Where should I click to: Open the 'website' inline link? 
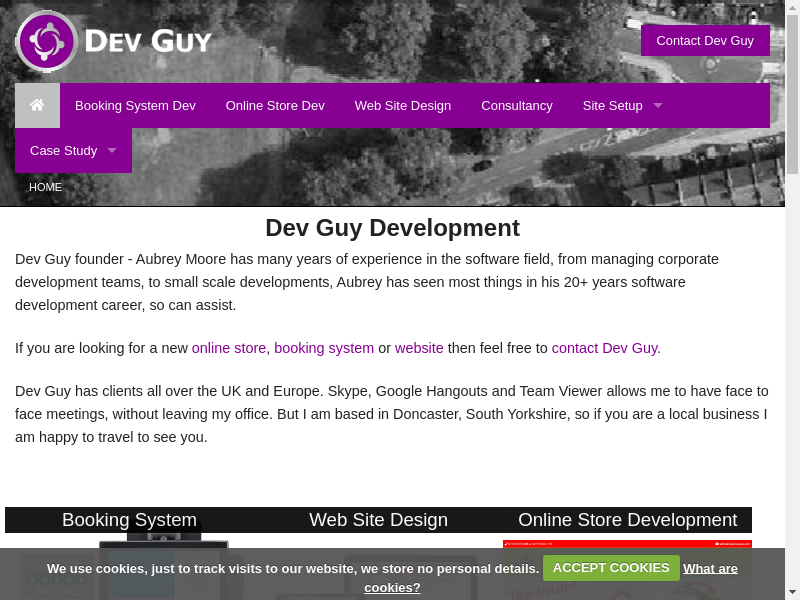(x=419, y=348)
